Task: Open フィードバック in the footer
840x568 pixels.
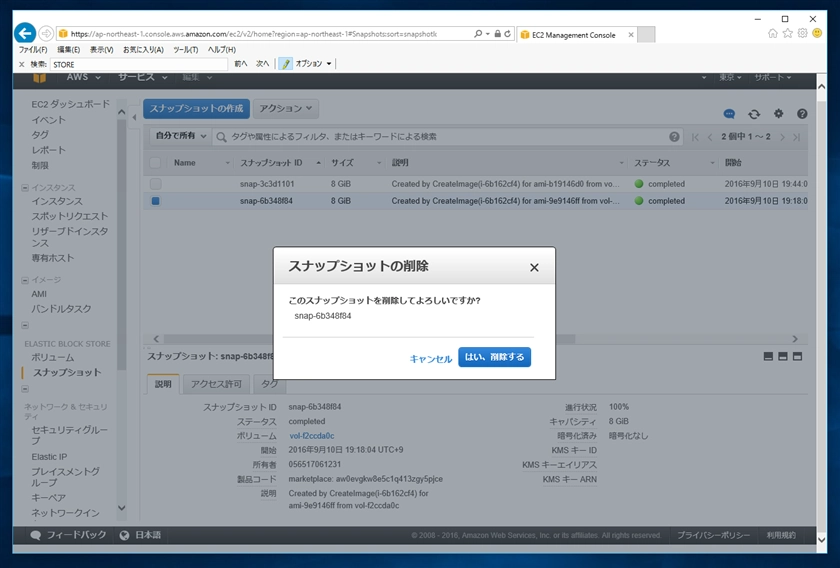Action: tap(69, 535)
